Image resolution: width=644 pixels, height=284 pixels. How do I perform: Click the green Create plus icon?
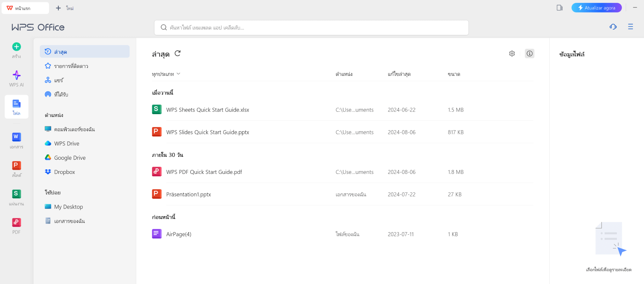[16, 47]
